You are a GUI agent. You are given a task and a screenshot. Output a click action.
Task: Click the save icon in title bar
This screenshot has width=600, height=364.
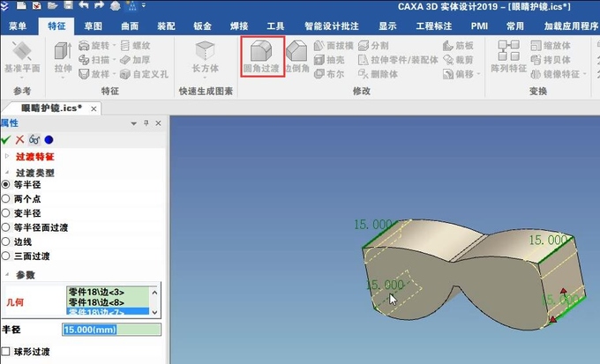pos(69,5)
